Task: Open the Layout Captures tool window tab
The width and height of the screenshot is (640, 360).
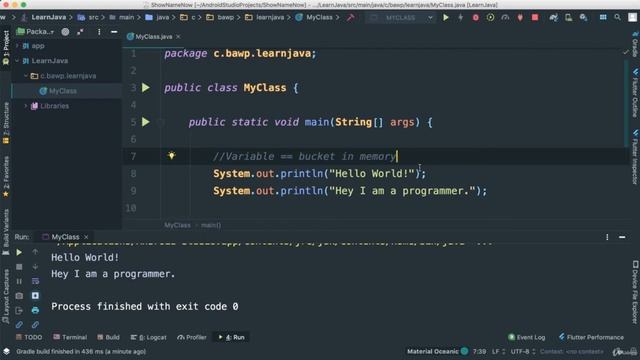Action: [x=6, y=296]
